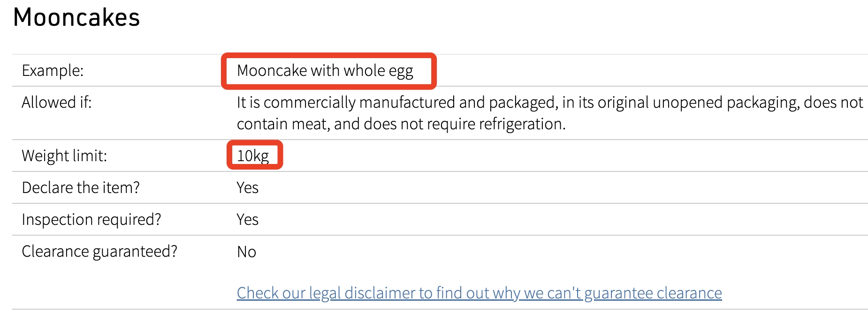The image size is (868, 312).
Task: Click the "Declare the item?" label
Action: coord(81,187)
